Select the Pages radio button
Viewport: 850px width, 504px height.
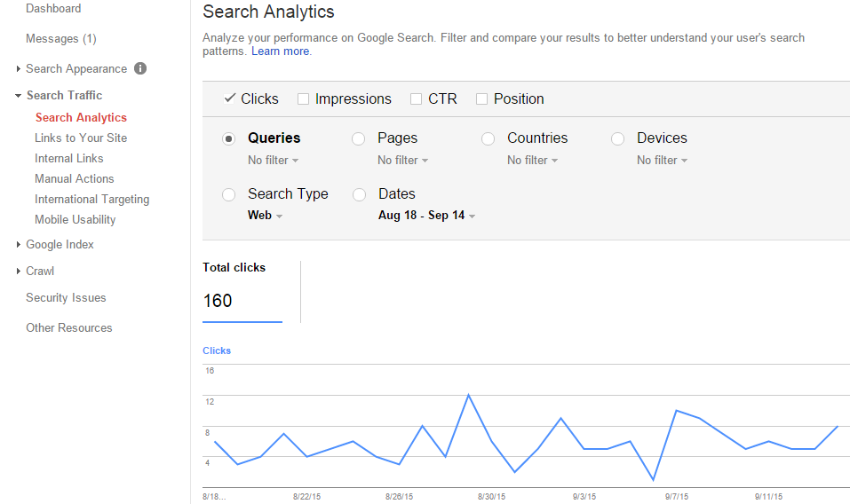[x=359, y=138]
